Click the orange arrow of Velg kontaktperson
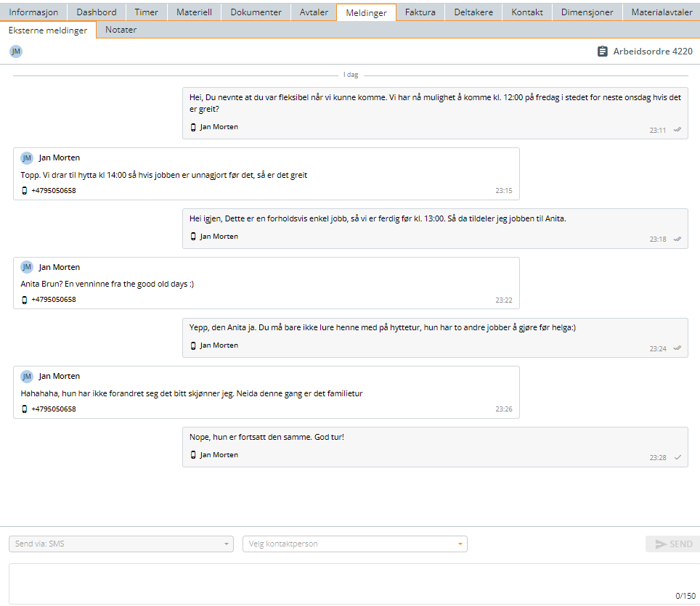The image size is (700, 606). coord(460,544)
